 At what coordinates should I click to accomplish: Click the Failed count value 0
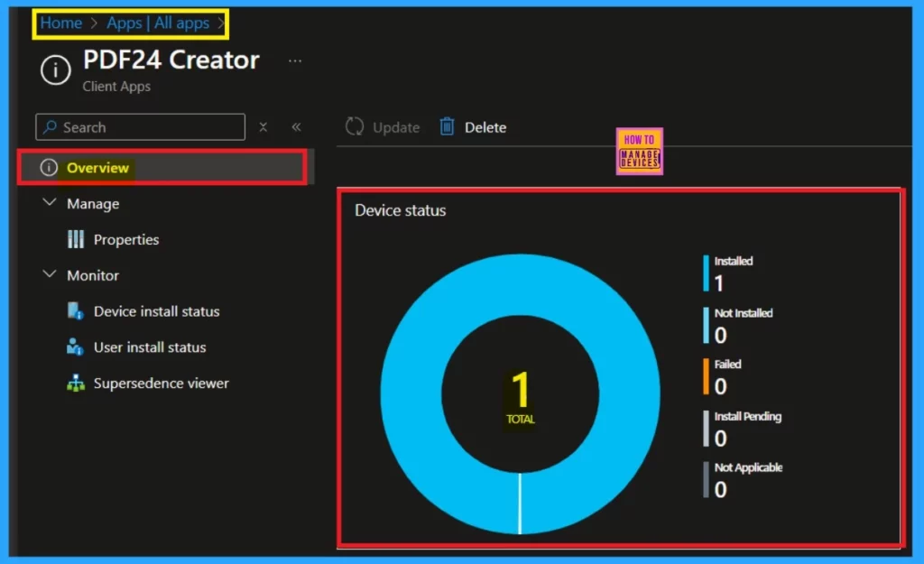(x=720, y=386)
